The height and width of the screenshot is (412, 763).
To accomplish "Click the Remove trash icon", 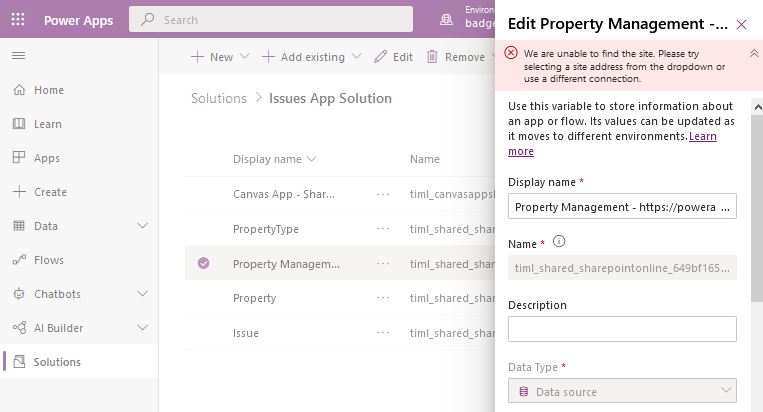I will tap(432, 57).
